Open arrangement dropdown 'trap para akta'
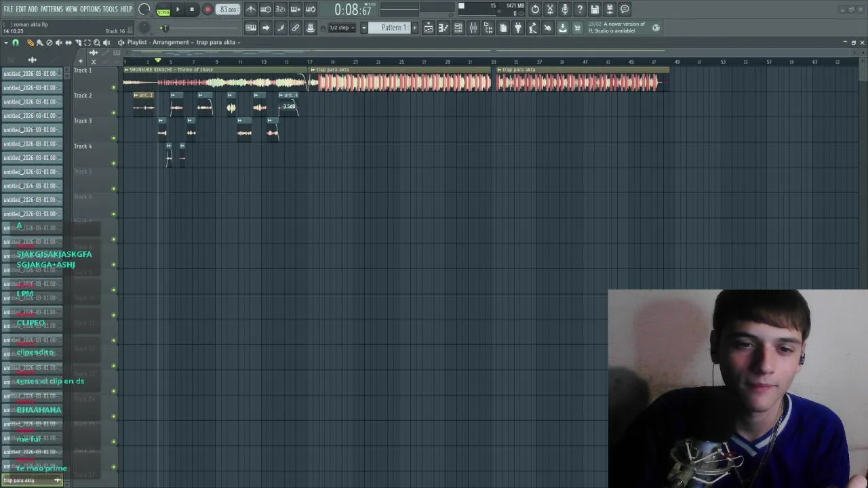Viewport: 868px width, 488px height. click(x=218, y=43)
